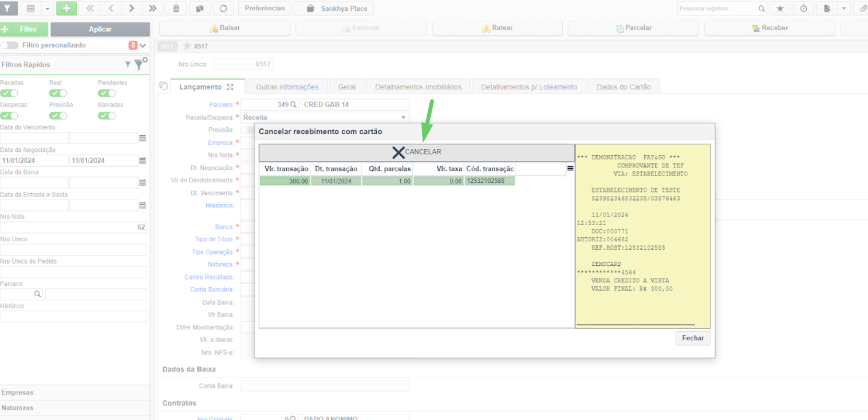868x420 pixels.
Task: Click the Filtro add button
Action: point(23,29)
